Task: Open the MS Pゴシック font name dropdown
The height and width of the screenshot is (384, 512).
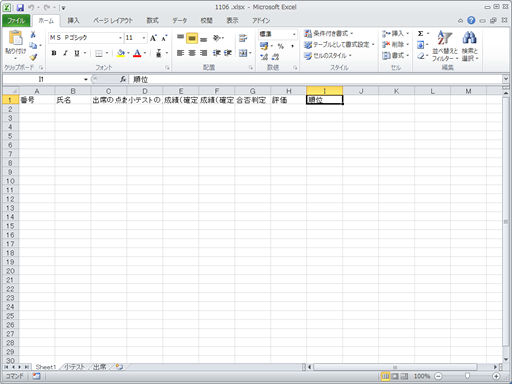Action: click(x=120, y=38)
